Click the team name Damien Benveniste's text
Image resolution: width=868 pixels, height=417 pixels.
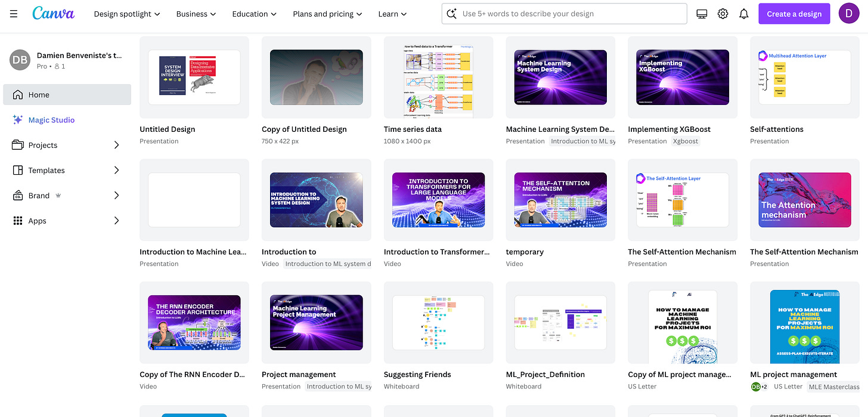pyautogui.click(x=79, y=55)
